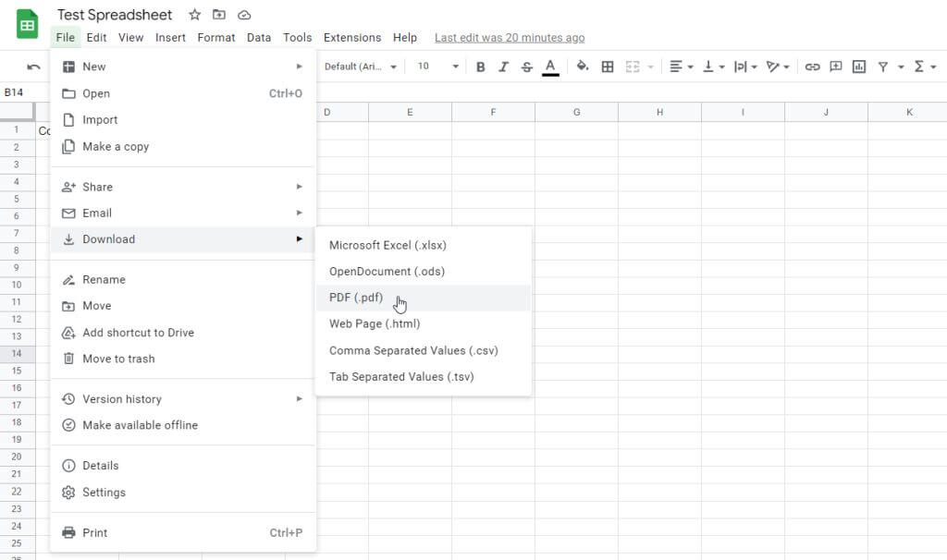Viewport: 947px width, 560px height.
Task: Open the Edit menu
Action: [x=96, y=37]
